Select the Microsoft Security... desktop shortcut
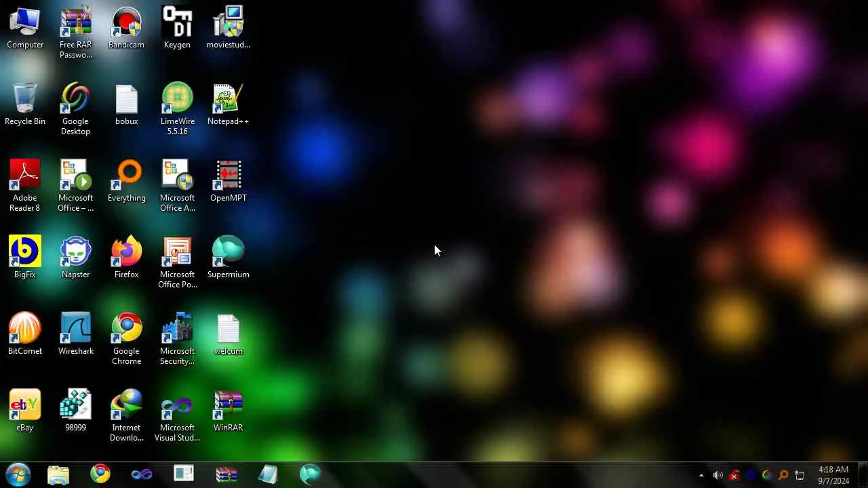868x488 pixels. click(x=177, y=339)
